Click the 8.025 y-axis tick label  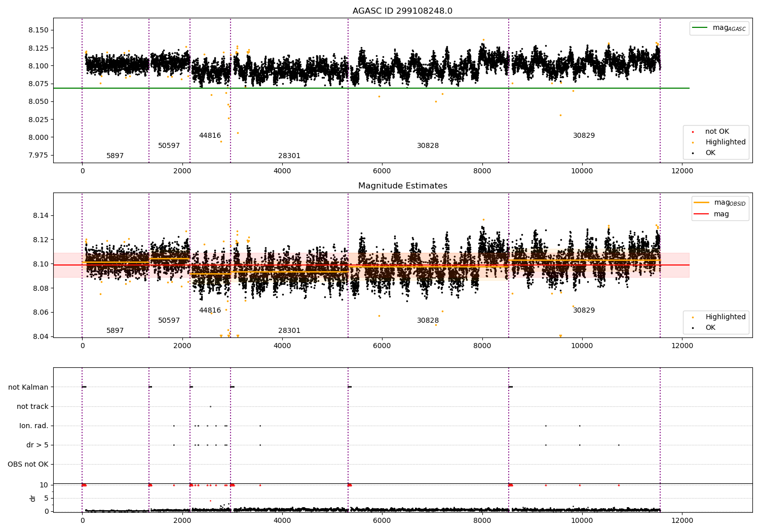coord(39,120)
